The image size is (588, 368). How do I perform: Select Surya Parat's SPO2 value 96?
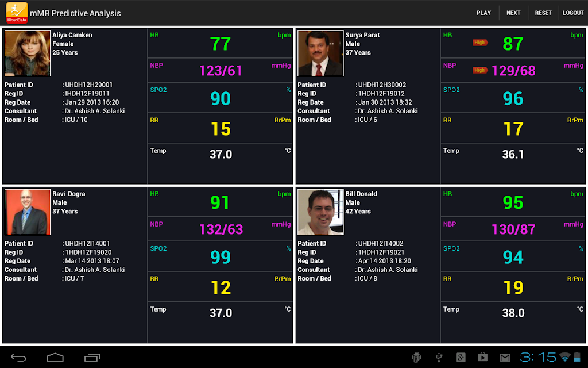pos(513,98)
